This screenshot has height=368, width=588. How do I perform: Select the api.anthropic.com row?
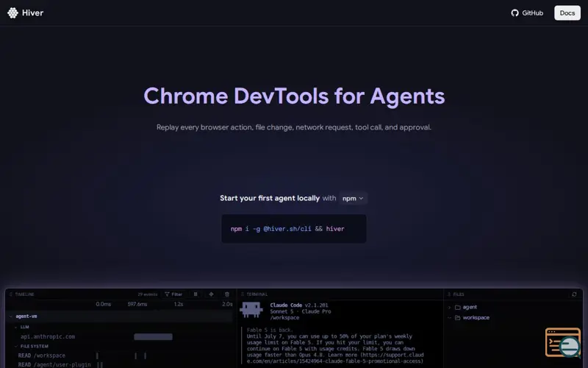(x=120, y=337)
